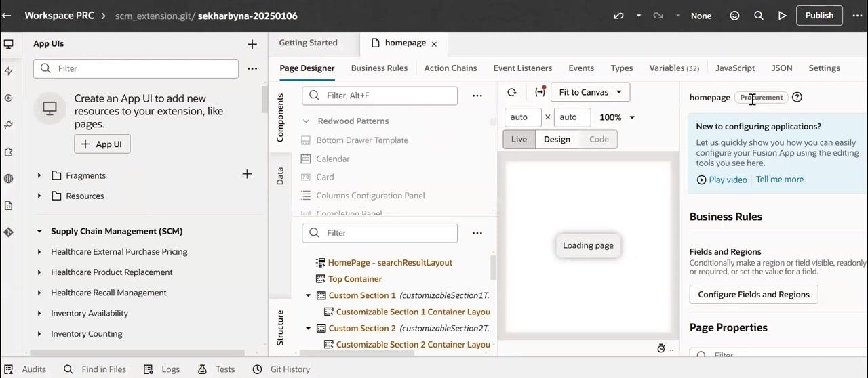Select the Structure side tab

tap(280, 328)
